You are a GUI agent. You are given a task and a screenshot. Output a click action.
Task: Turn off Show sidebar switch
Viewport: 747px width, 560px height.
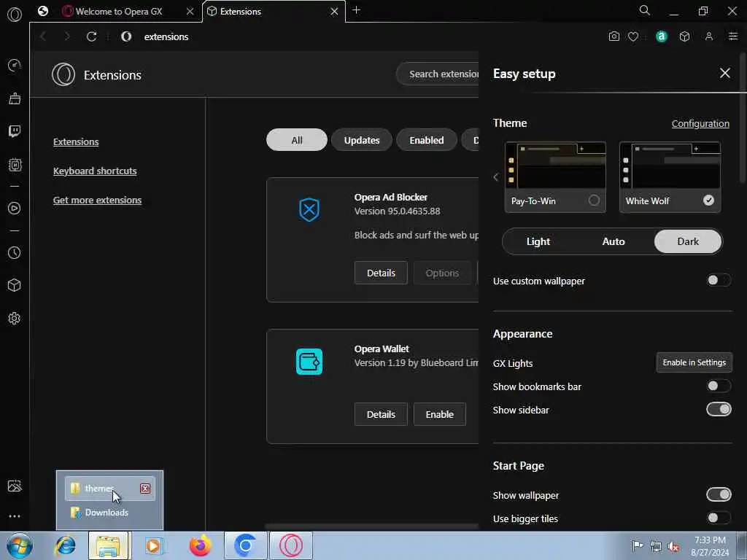(719, 409)
